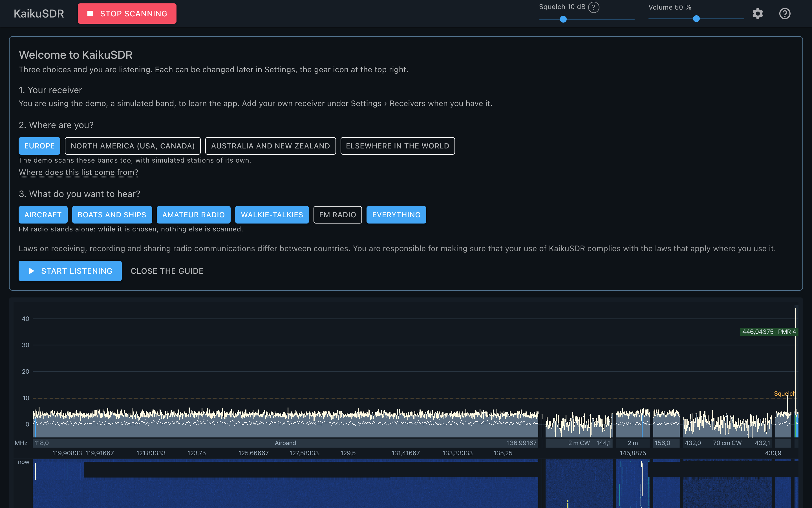This screenshot has width=812, height=508.
Task: Click the 131,41667 frequency label
Action: coord(406,453)
